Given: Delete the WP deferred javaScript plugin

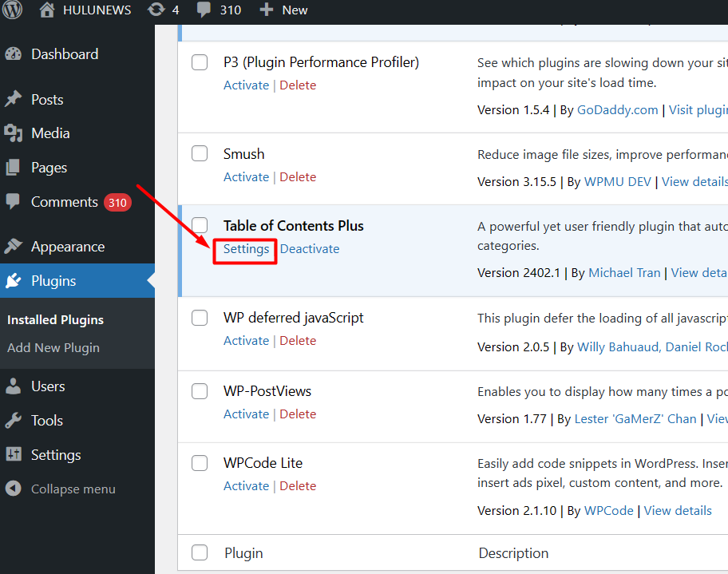Looking at the screenshot, I should (298, 341).
